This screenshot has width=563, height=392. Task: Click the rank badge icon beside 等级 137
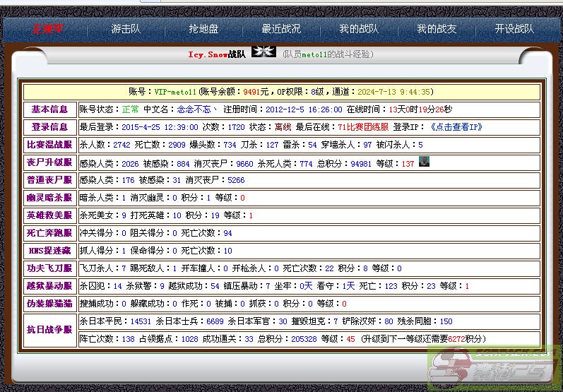pyautogui.click(x=425, y=162)
